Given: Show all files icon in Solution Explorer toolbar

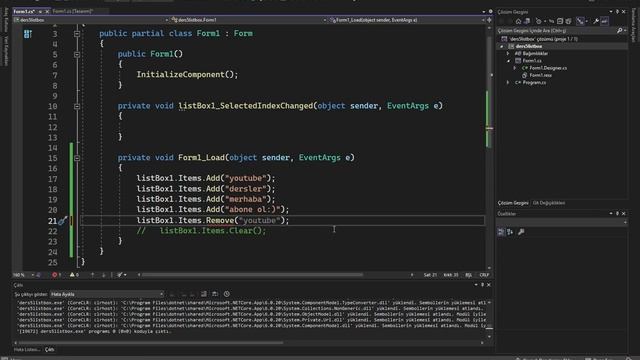Looking at the screenshot, I should point(569,21).
